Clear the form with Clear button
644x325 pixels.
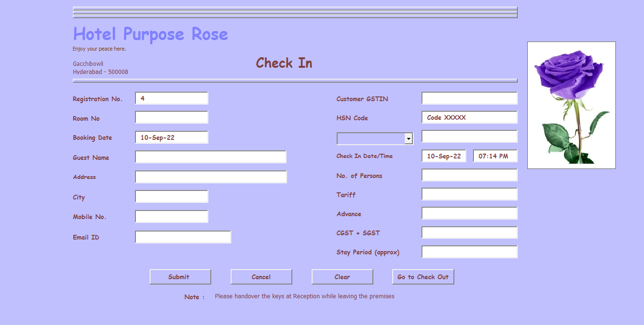click(x=342, y=277)
